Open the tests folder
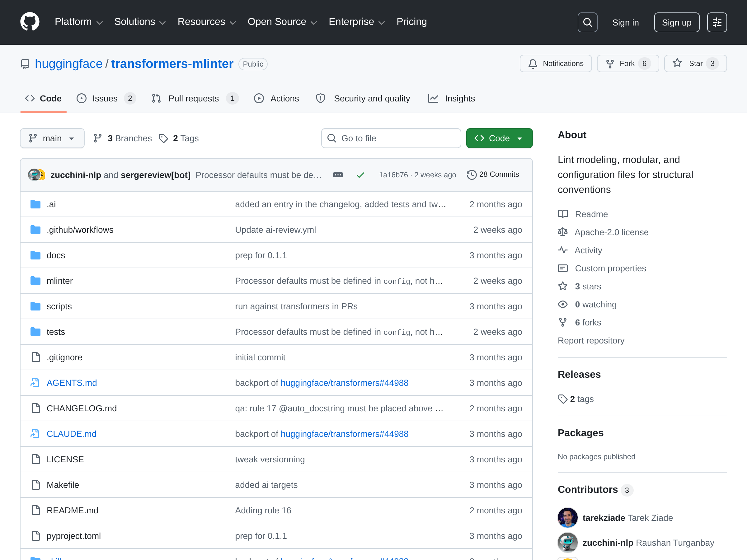 tap(56, 332)
